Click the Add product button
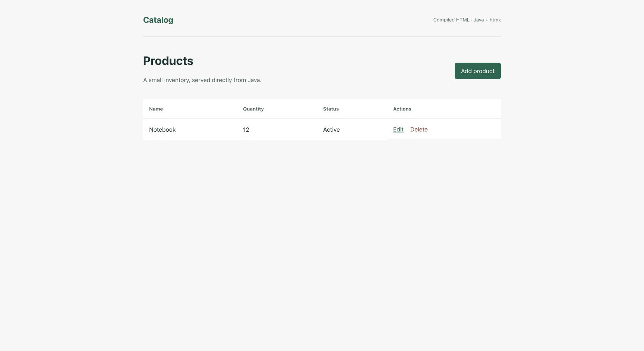This screenshot has width=644, height=351. click(x=477, y=71)
